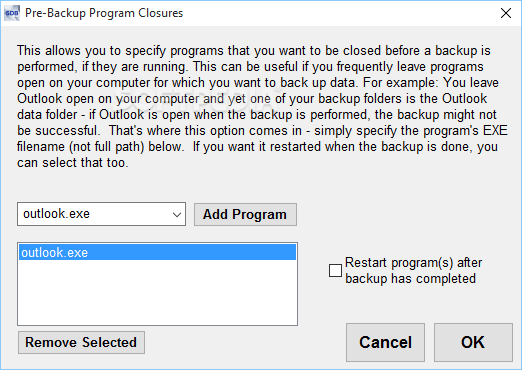This screenshot has width=522, height=370.
Task: Click the 'backup has completed' label line
Action: tap(410, 279)
